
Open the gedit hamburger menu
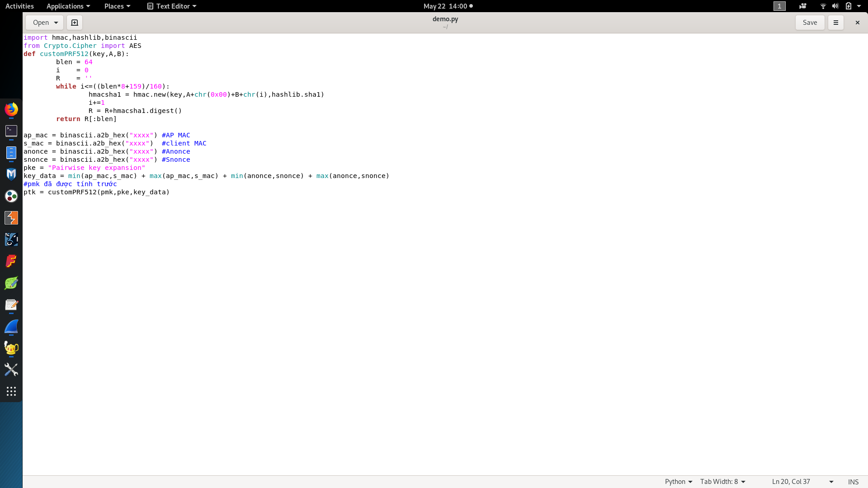835,23
